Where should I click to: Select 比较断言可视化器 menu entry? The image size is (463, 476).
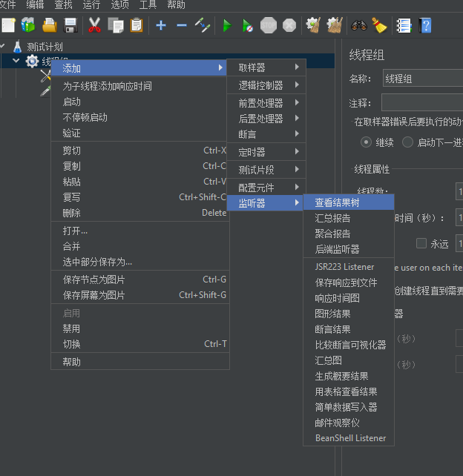349,345
